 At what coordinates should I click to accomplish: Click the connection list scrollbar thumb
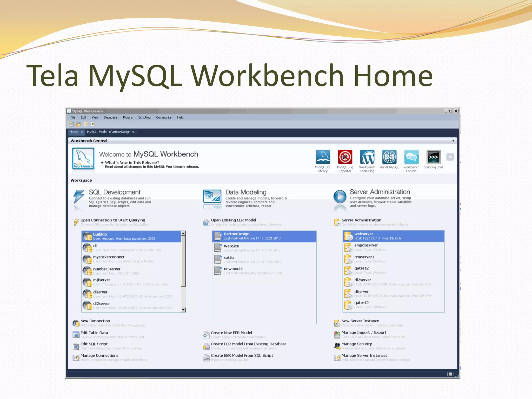183,261
